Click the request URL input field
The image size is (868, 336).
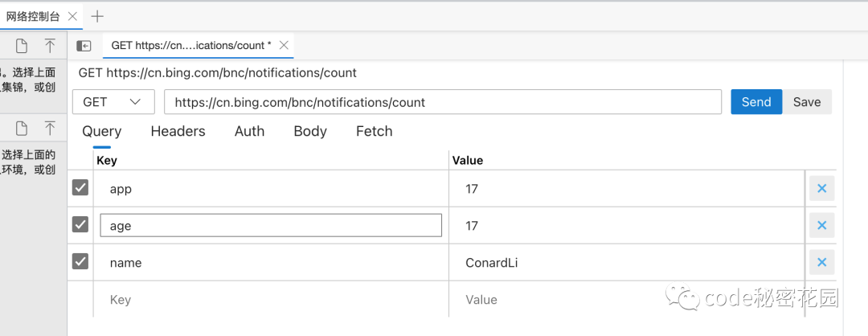pyautogui.click(x=443, y=102)
